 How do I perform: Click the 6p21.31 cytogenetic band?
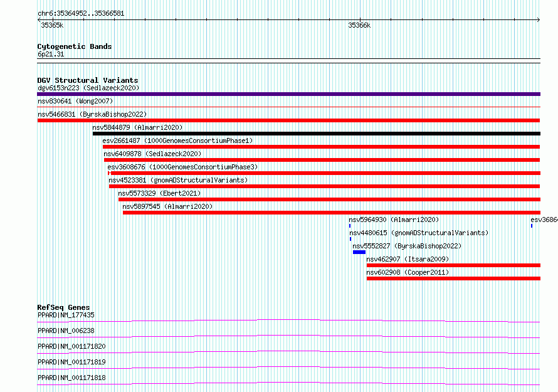(288, 61)
